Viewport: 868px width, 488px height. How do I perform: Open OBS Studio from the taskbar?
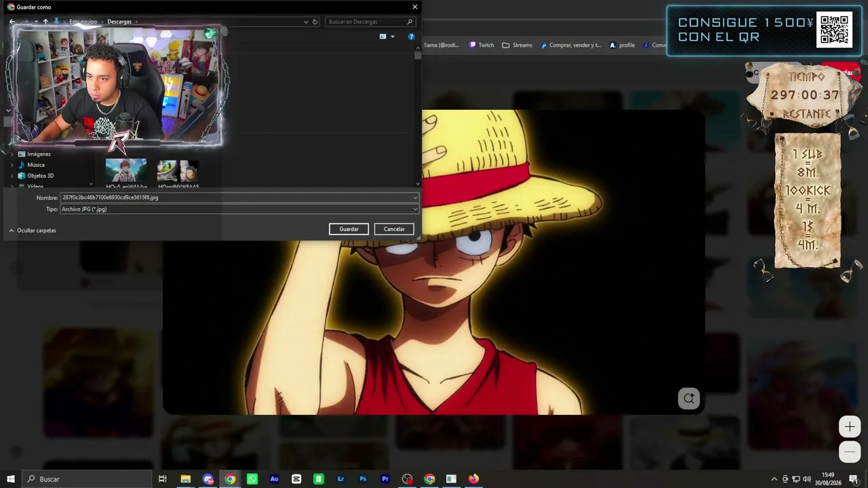pos(407,479)
